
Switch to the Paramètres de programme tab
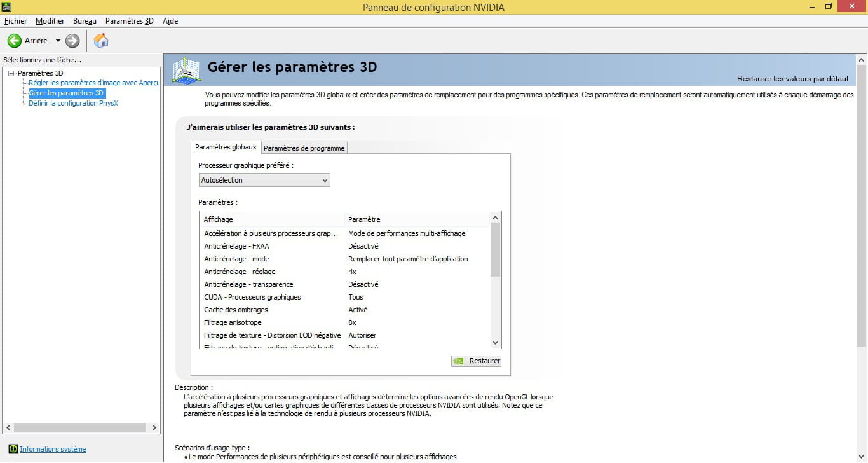[304, 148]
